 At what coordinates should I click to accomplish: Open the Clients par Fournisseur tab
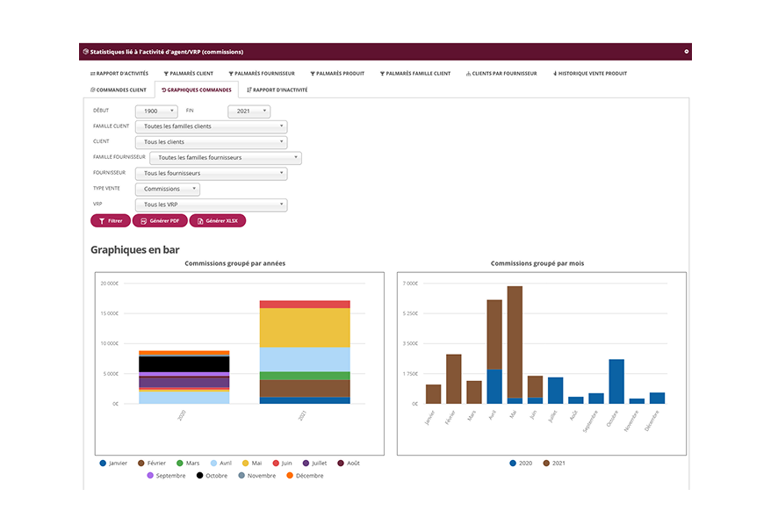(501, 74)
